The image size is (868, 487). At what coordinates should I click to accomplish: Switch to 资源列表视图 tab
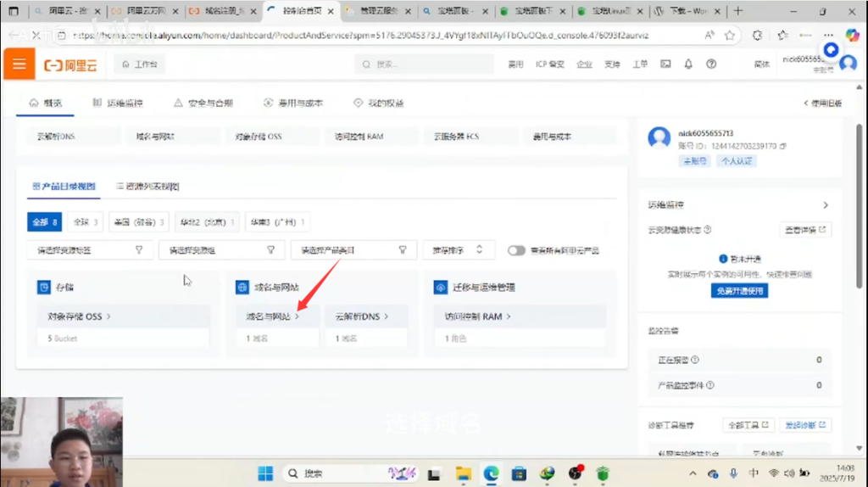click(x=147, y=186)
